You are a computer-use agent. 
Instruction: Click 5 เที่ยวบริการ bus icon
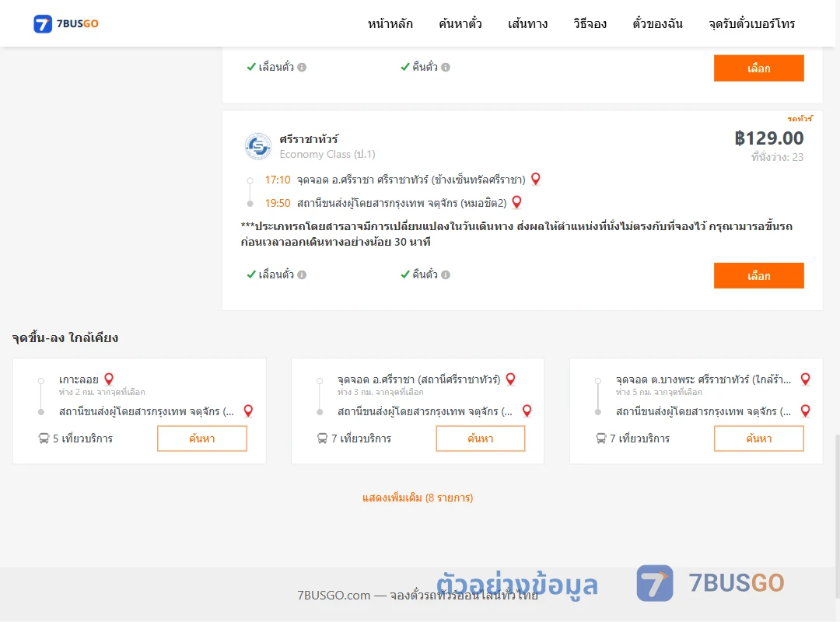[44, 439]
